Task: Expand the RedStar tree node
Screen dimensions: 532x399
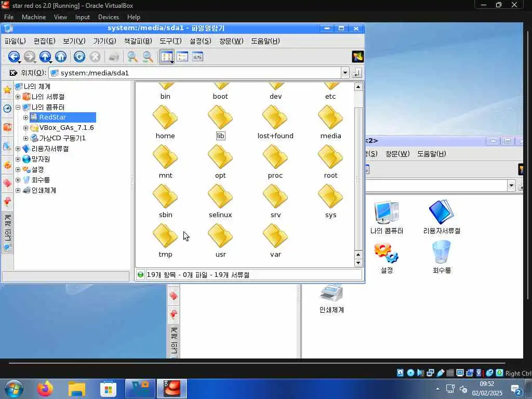Action: (x=26, y=118)
